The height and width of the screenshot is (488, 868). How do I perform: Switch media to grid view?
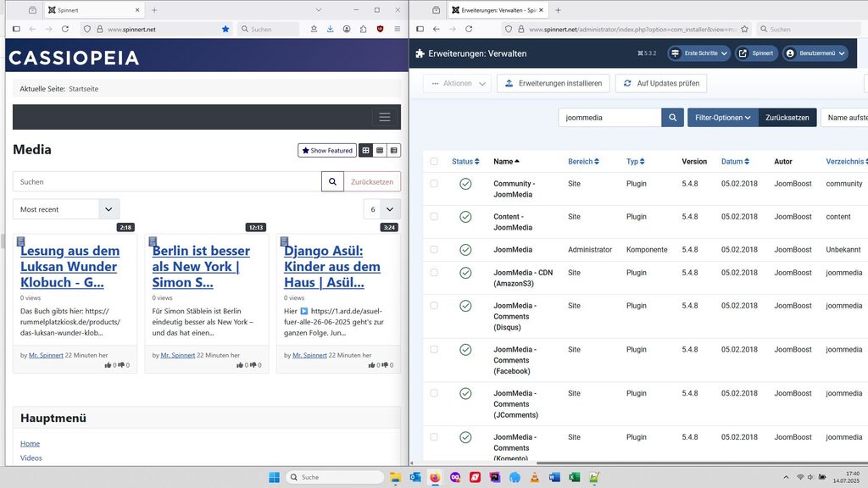(x=365, y=151)
